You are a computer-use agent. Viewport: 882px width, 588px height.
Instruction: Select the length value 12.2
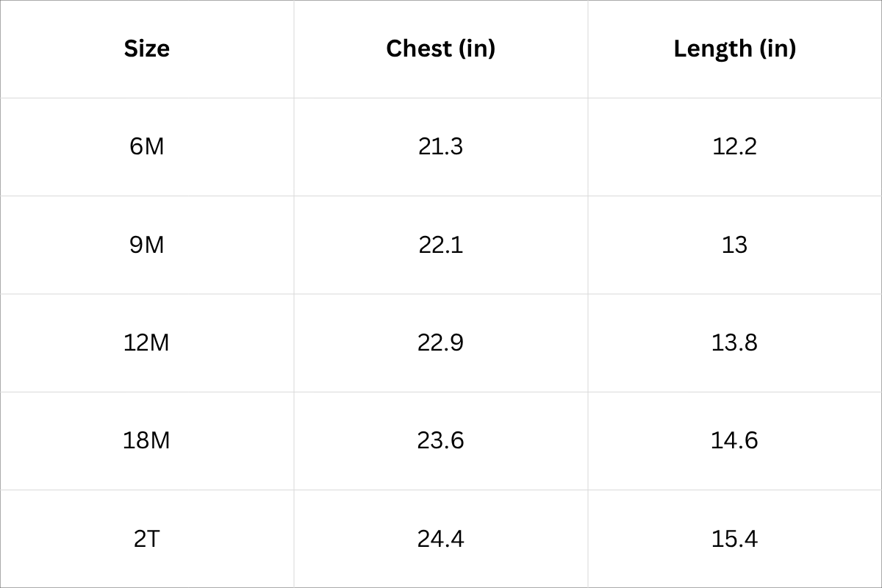click(734, 146)
